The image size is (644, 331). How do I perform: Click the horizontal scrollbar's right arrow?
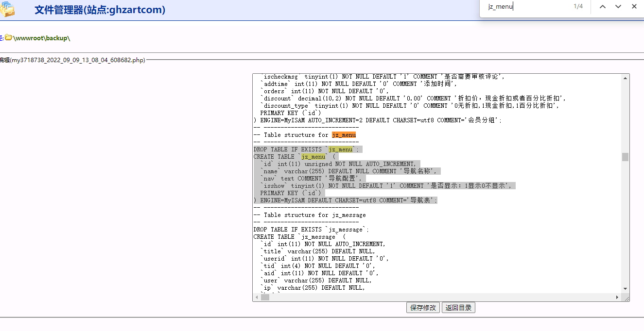618,297
